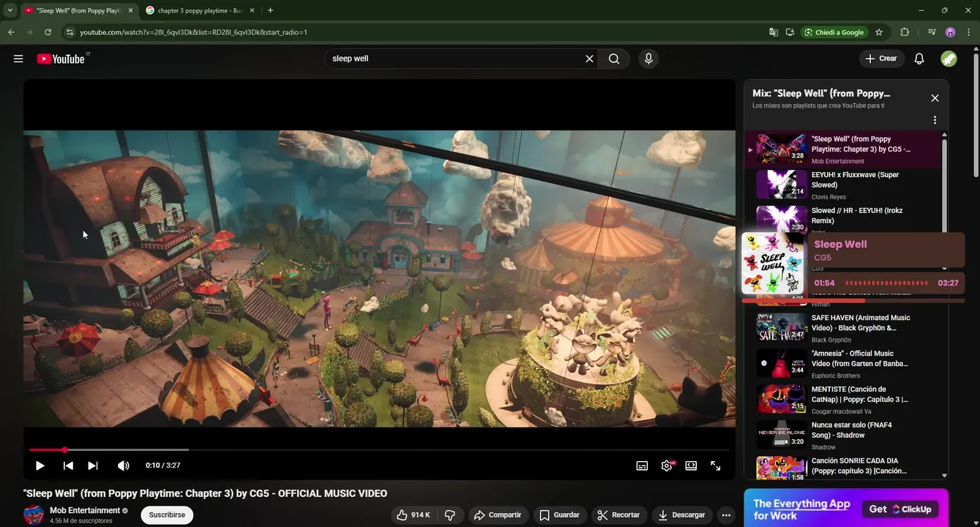Open Chrome profile avatar
Image resolution: width=980 pixels, height=527 pixels.
950,32
